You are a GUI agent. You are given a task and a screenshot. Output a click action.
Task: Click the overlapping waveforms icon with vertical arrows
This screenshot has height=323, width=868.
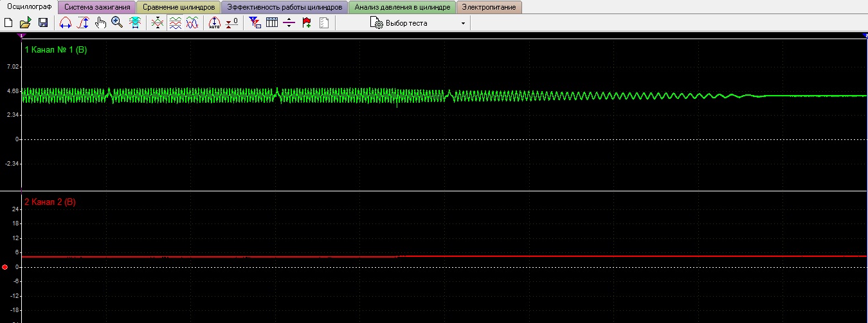coord(157,22)
